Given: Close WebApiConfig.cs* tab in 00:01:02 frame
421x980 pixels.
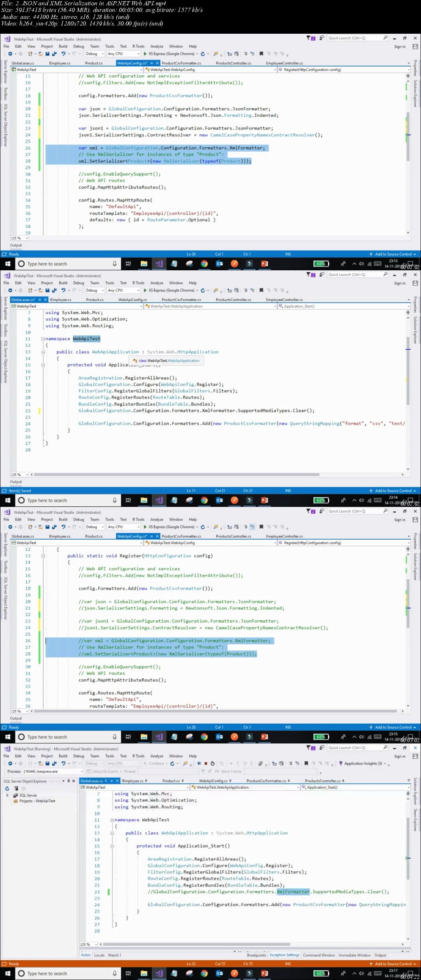Looking at the screenshot, I should [x=157, y=63].
